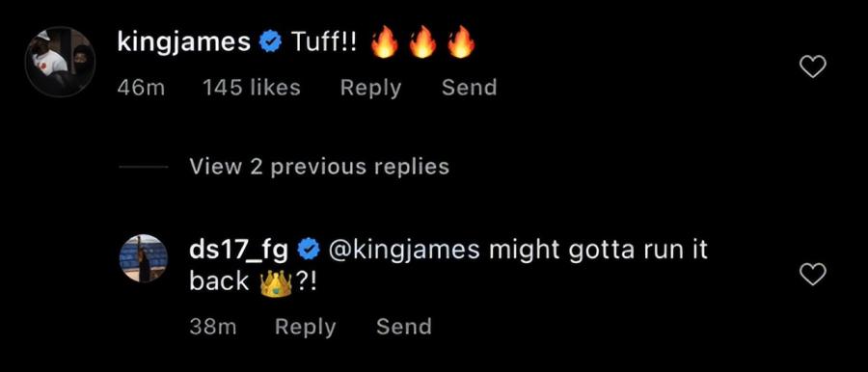Click the 38m timestamp

coord(213,327)
